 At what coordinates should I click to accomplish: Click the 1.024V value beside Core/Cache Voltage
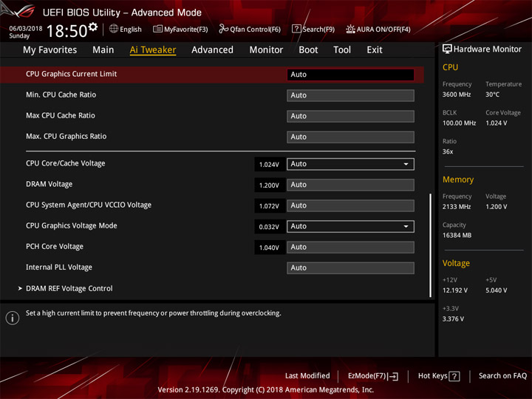tap(269, 165)
